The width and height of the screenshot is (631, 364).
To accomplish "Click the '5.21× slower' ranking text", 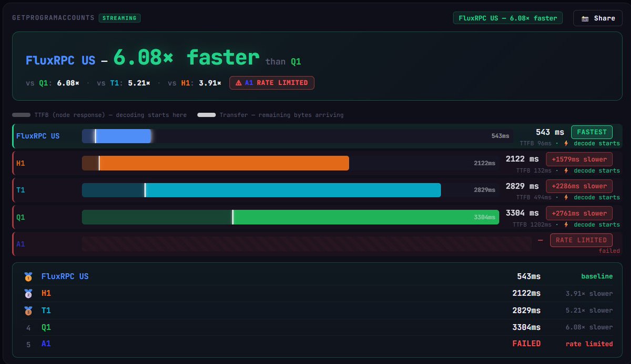I will 589,310.
